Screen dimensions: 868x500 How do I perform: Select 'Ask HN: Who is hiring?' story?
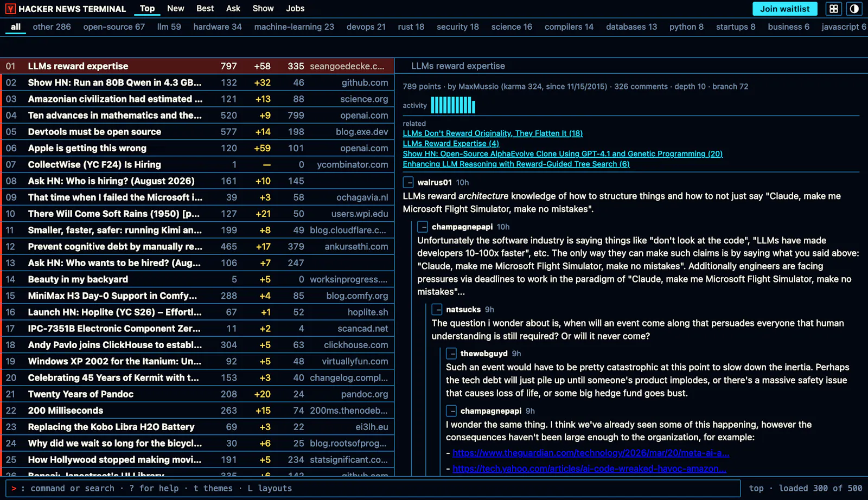coord(198,181)
